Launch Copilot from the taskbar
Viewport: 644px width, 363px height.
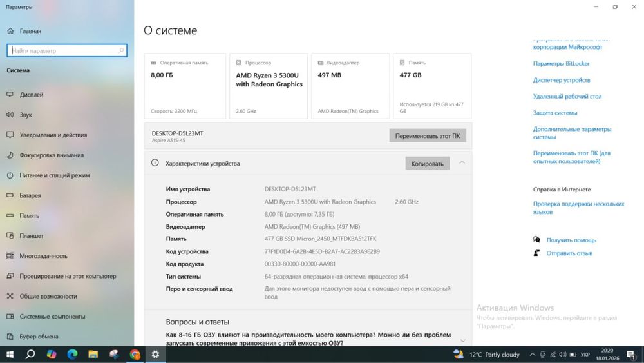52,355
